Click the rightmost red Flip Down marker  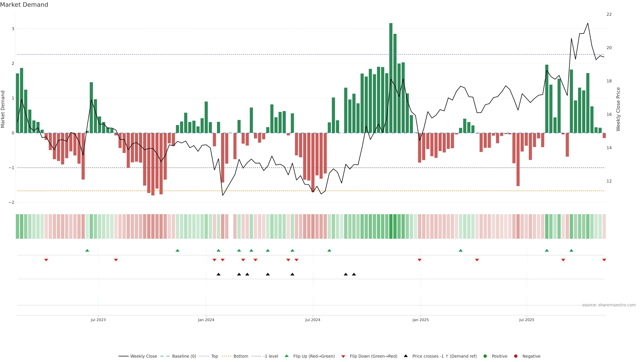(604, 260)
